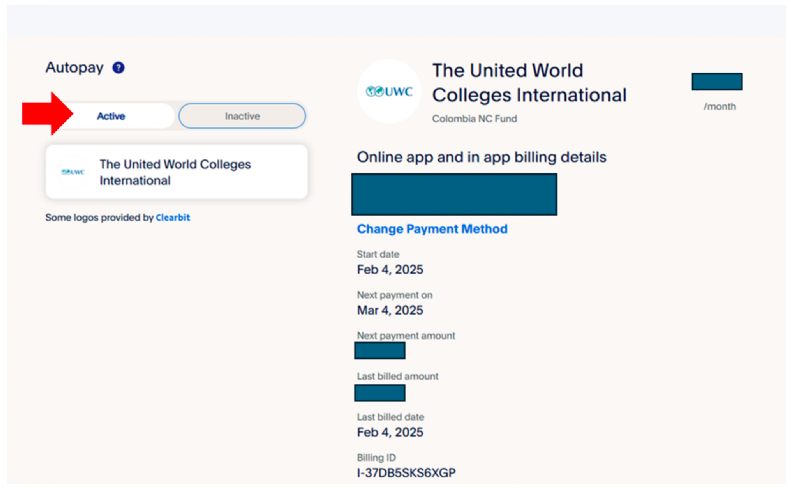Click 'Online app and in app billing details' heading
Screen dimensions: 791x492
482,157
